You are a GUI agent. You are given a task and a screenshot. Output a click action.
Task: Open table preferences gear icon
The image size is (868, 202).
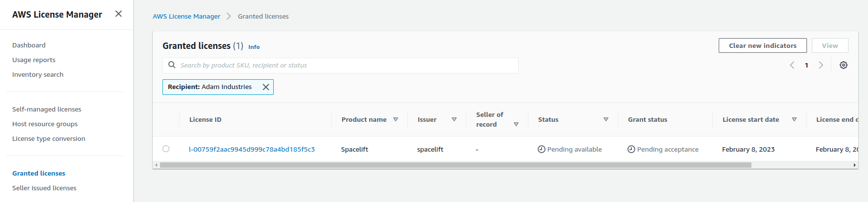[843, 65]
